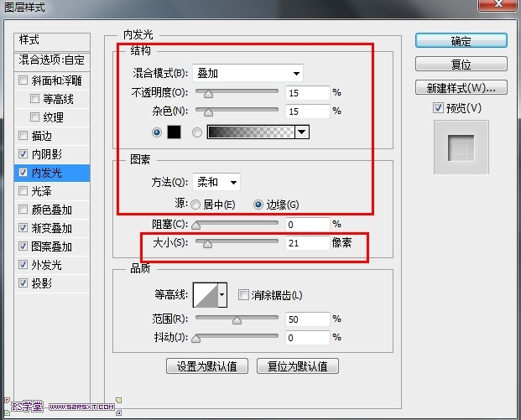Open the 混合模式 dropdown

tap(247, 73)
